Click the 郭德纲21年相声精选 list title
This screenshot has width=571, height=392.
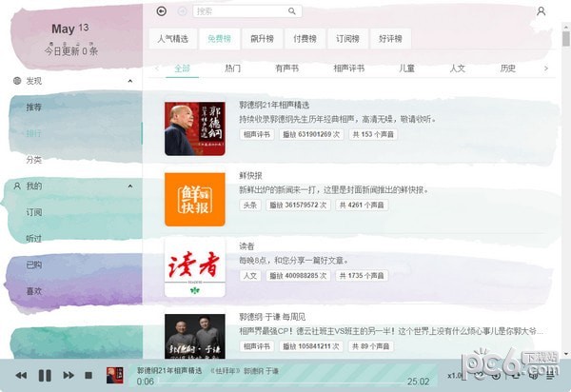pos(274,106)
